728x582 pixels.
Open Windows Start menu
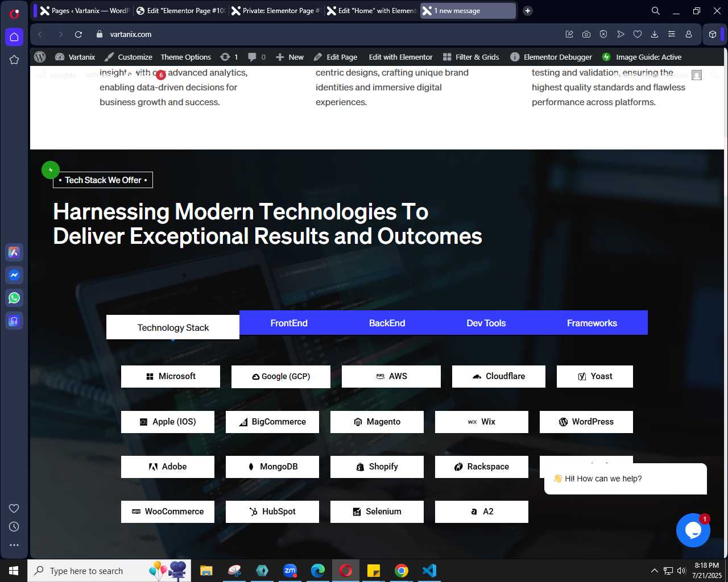tap(14, 571)
